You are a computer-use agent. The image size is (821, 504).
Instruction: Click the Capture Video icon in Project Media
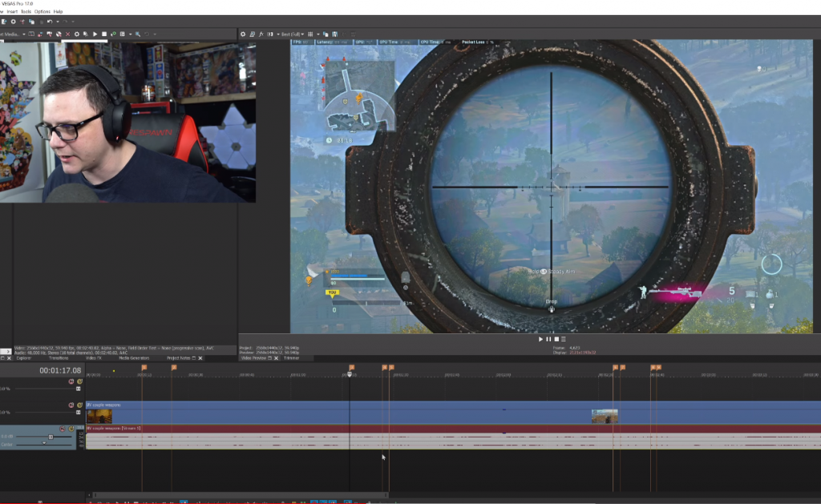pos(49,34)
